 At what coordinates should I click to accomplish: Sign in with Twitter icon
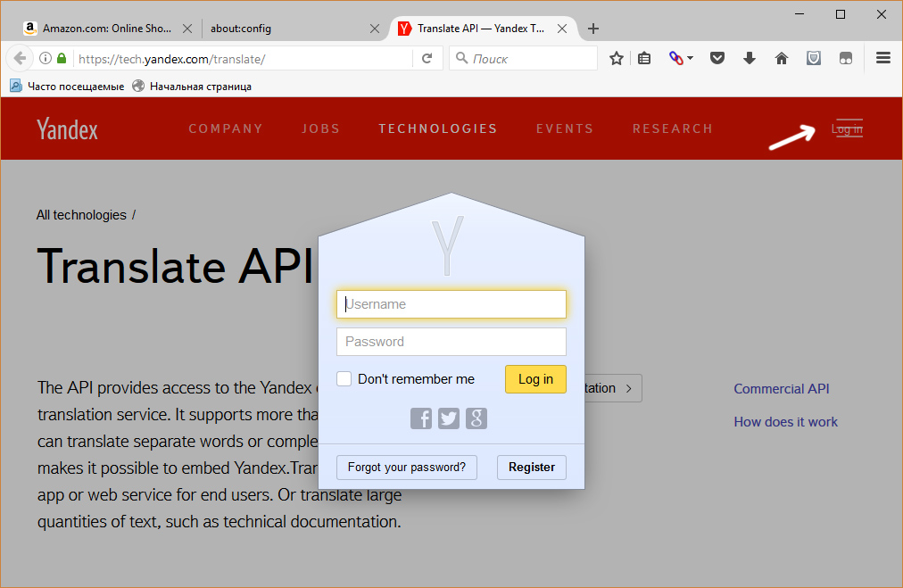tap(449, 418)
